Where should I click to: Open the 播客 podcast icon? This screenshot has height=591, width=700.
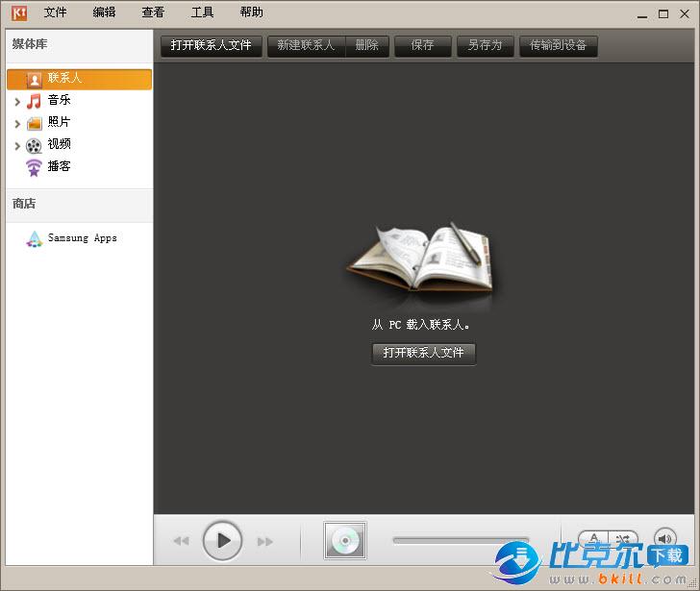(x=35, y=167)
